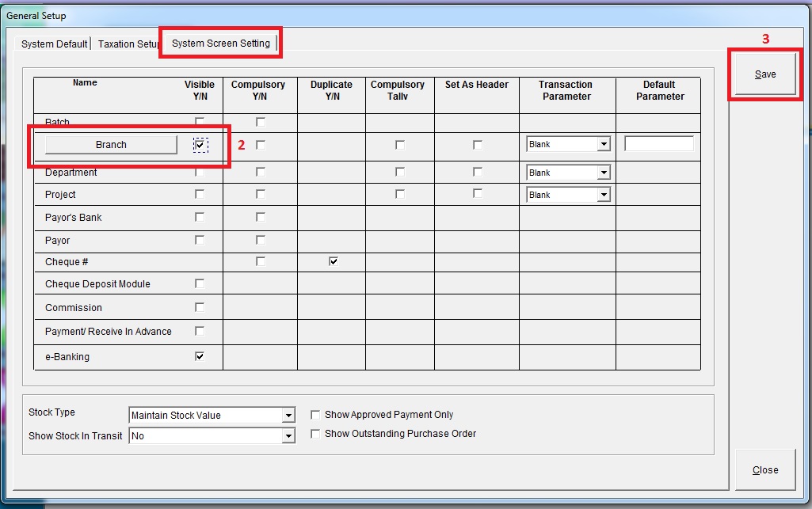Tick the Project Visible checkbox
This screenshot has height=509, width=812.
(200, 194)
